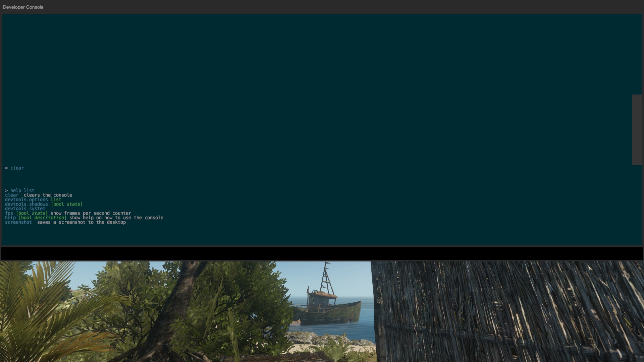
Task: Toggle bool description for 'help'
Action: (x=49, y=218)
